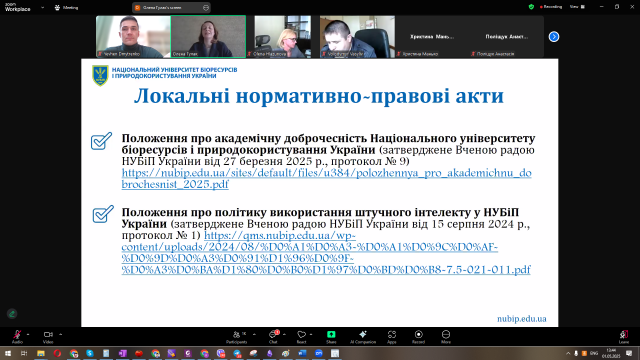Open Task View in taskbar
Screen dimensions: 640x360
pyautogui.click(x=24, y=353)
